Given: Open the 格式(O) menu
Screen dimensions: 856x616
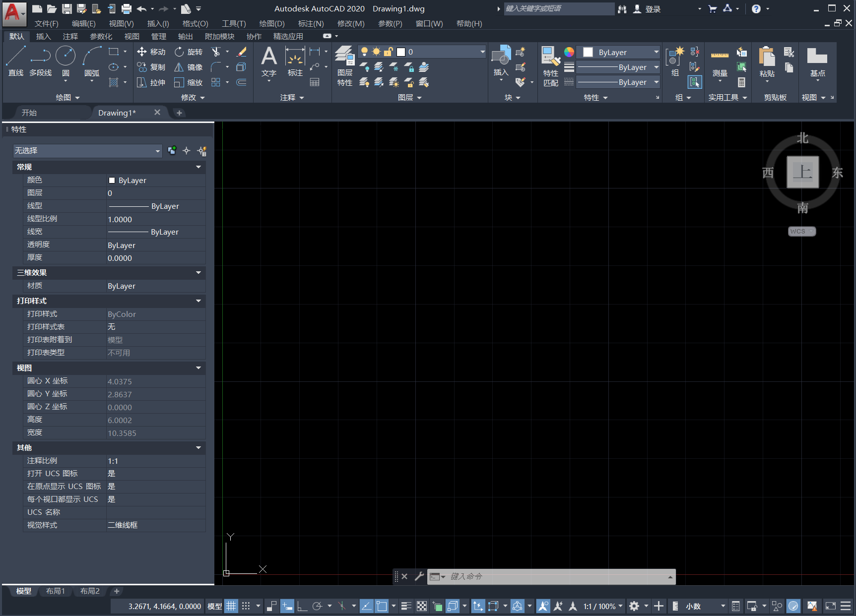Looking at the screenshot, I should (x=195, y=24).
